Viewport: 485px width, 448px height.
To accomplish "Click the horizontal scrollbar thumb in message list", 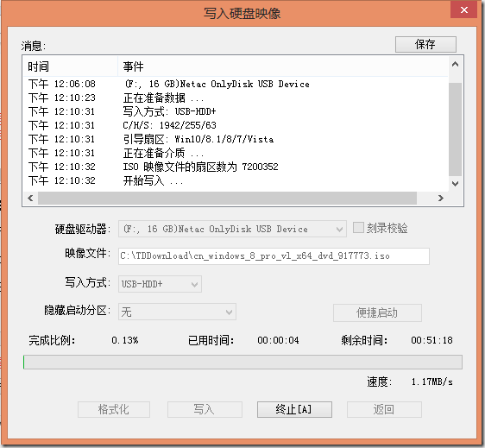I will pyautogui.click(x=227, y=198).
